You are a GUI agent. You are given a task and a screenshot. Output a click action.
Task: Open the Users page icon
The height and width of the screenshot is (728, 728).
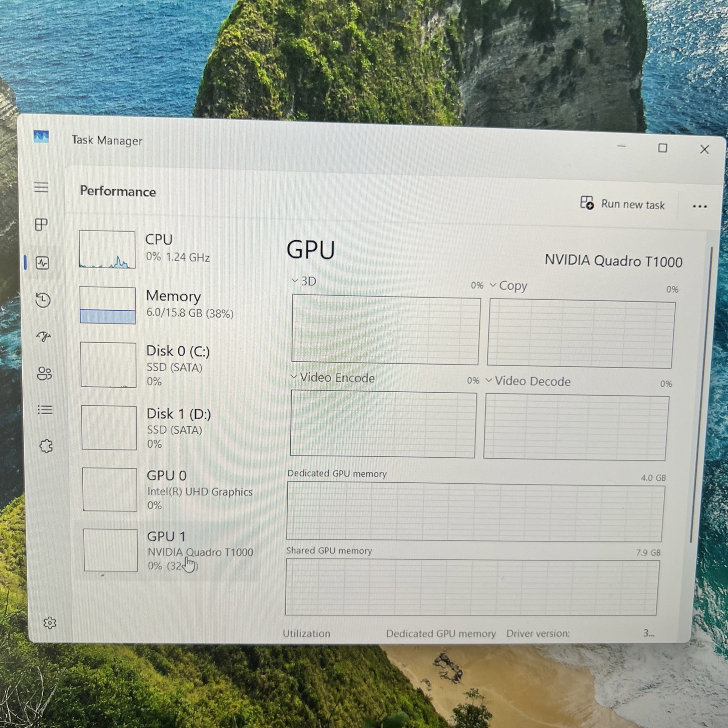(44, 374)
